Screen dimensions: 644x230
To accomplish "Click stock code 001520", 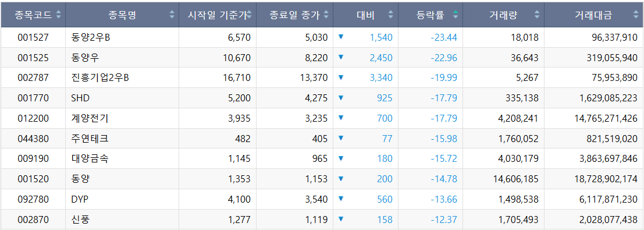I will coord(33,179).
